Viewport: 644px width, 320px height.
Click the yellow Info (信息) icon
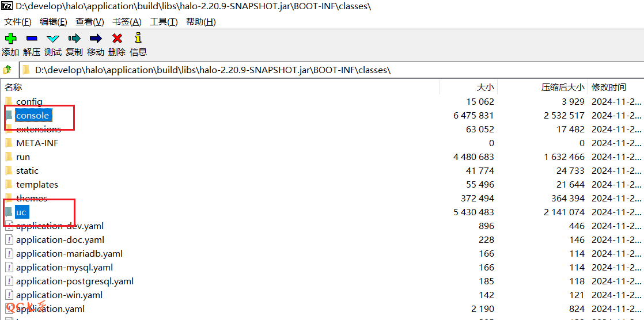[138, 39]
